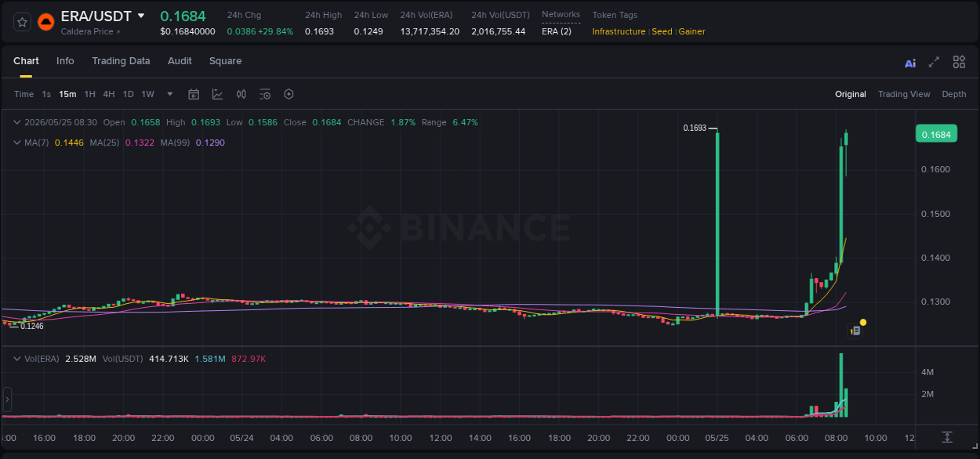
Task: Select the 15m interval
Action: coord(67,94)
